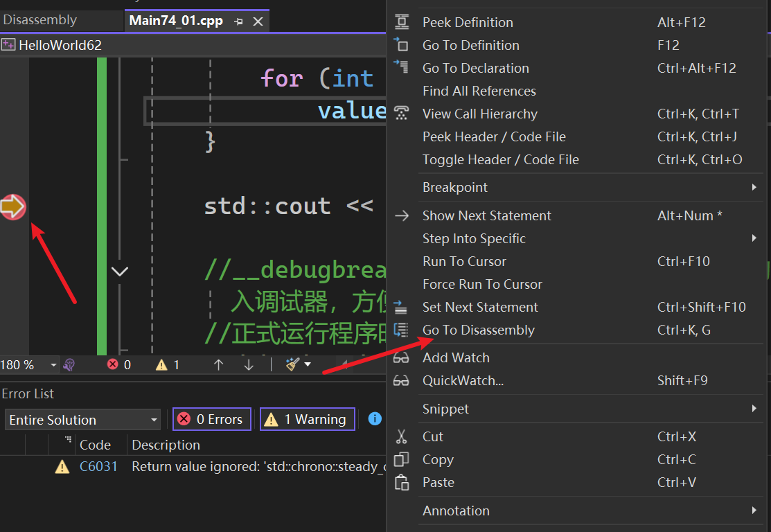Click the code cleanup broom icon

click(x=292, y=364)
